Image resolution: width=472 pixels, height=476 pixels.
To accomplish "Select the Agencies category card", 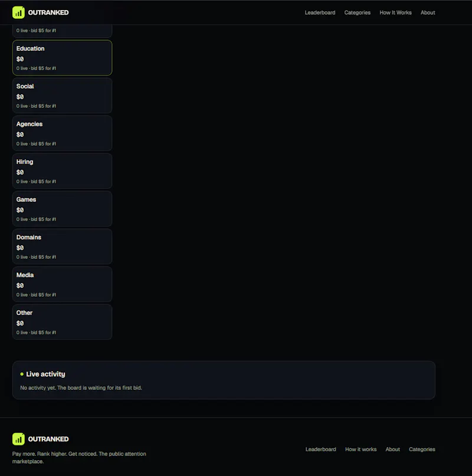I will (63, 133).
